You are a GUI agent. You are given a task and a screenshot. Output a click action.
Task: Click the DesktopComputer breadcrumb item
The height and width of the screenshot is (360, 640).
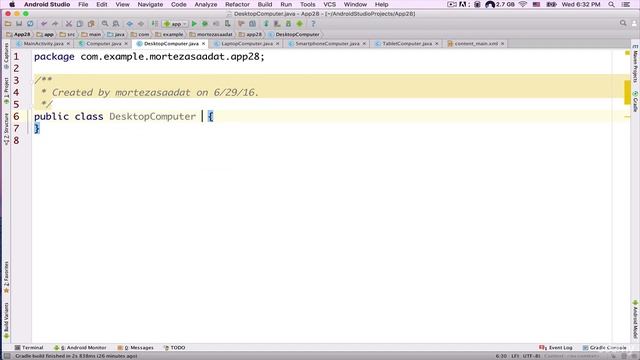click(294, 35)
